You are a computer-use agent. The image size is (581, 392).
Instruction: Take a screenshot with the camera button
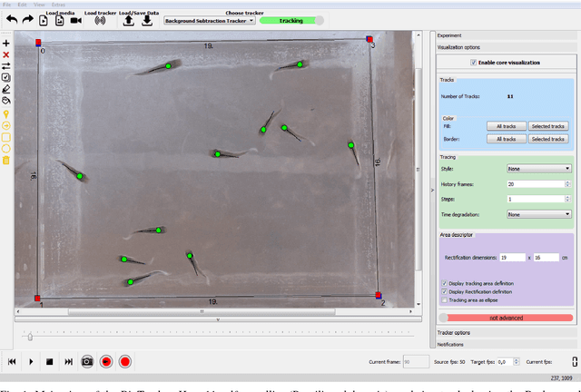point(87,361)
